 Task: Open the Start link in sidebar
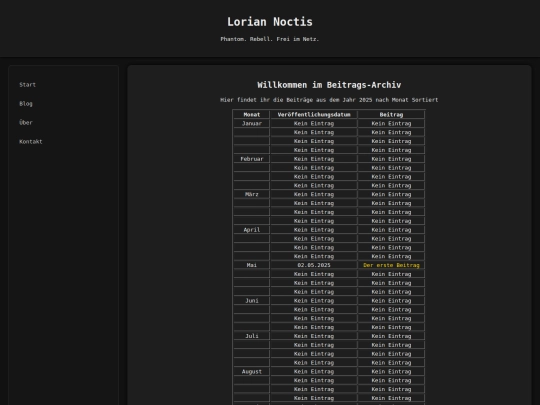[x=28, y=85]
